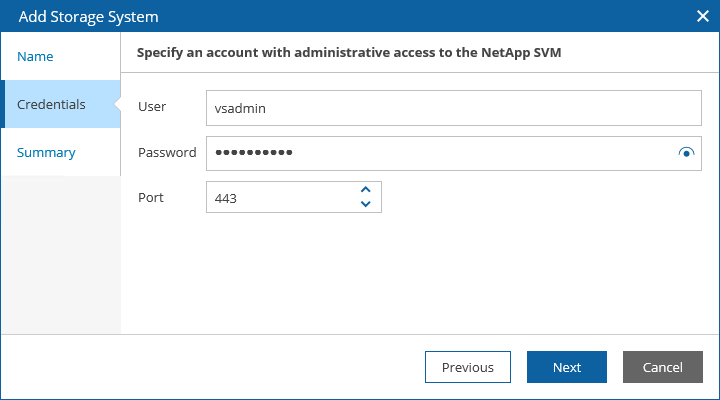
Task: Increase the port number with up arrow
Action: [x=365, y=189]
